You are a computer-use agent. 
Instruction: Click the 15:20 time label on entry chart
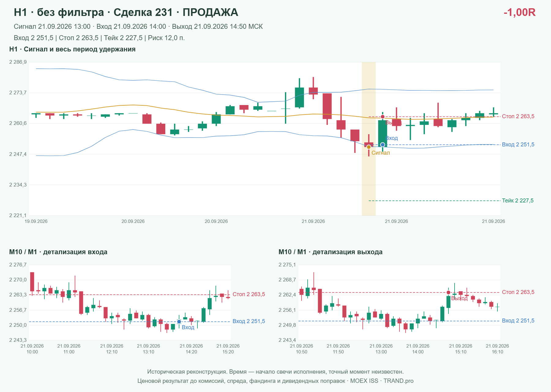(228, 352)
